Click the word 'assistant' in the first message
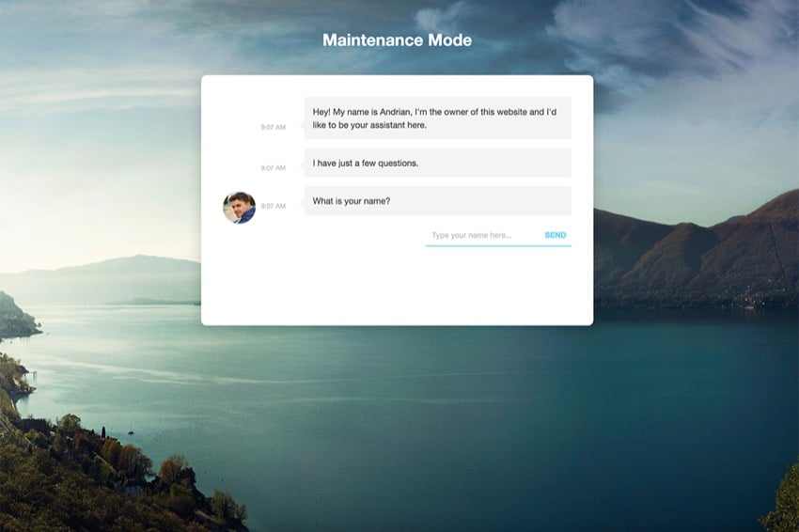 [x=384, y=125]
